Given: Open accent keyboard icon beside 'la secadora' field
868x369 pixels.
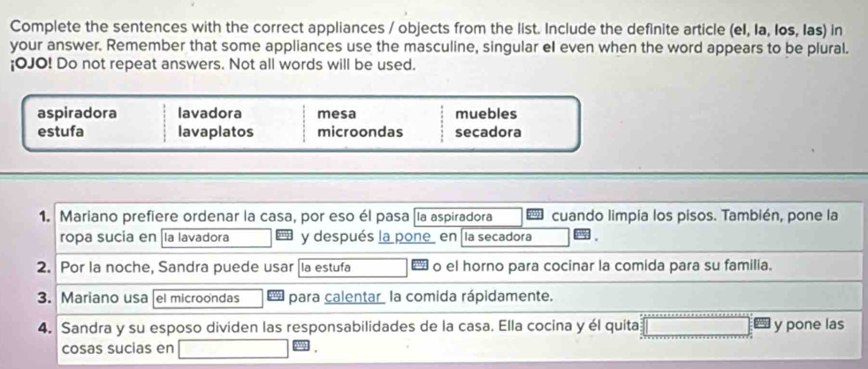Looking at the screenshot, I should point(582,237).
